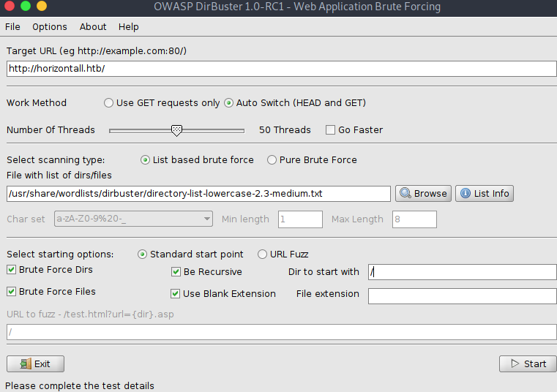This screenshot has height=392, width=557.
Task: Click the Number Of Threads slider thumb
Action: (176, 130)
